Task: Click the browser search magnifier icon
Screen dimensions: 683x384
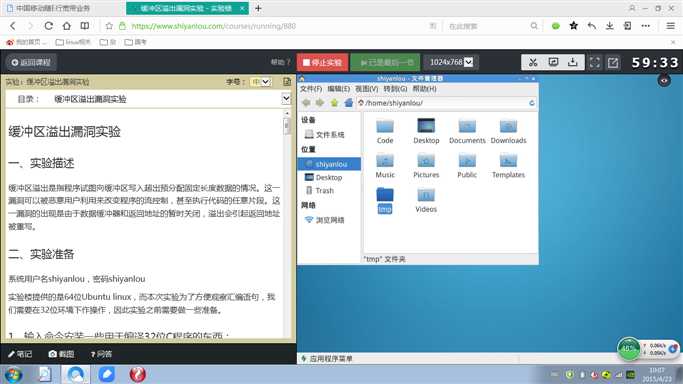Action: tap(534, 26)
